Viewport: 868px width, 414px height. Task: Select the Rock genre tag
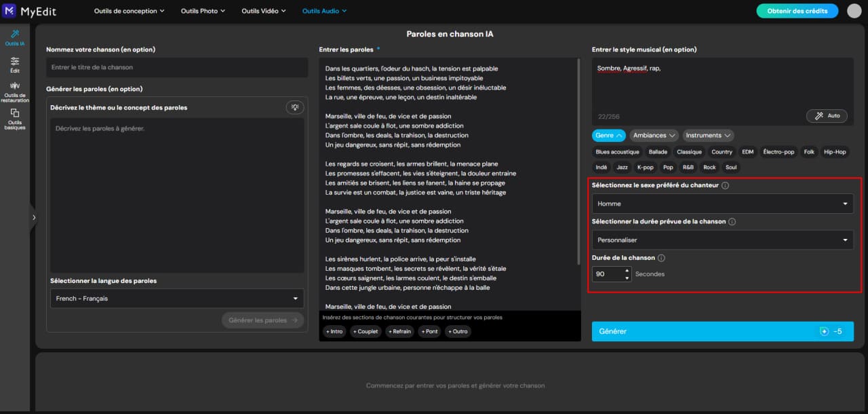point(709,168)
